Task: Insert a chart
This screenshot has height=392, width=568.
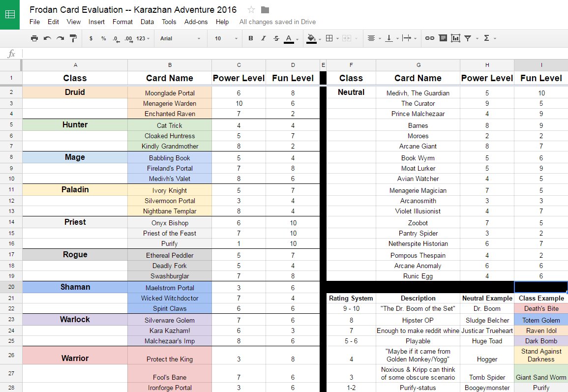Action: pyautogui.click(x=455, y=38)
